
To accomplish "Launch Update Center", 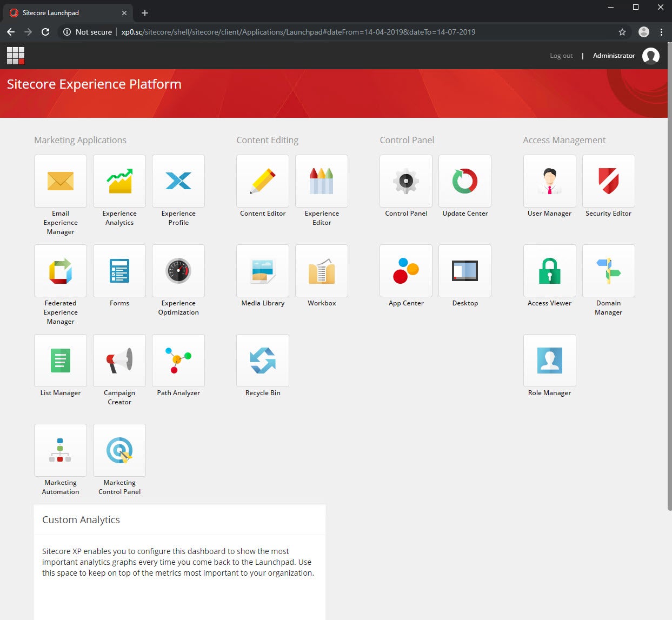I will coord(465,181).
